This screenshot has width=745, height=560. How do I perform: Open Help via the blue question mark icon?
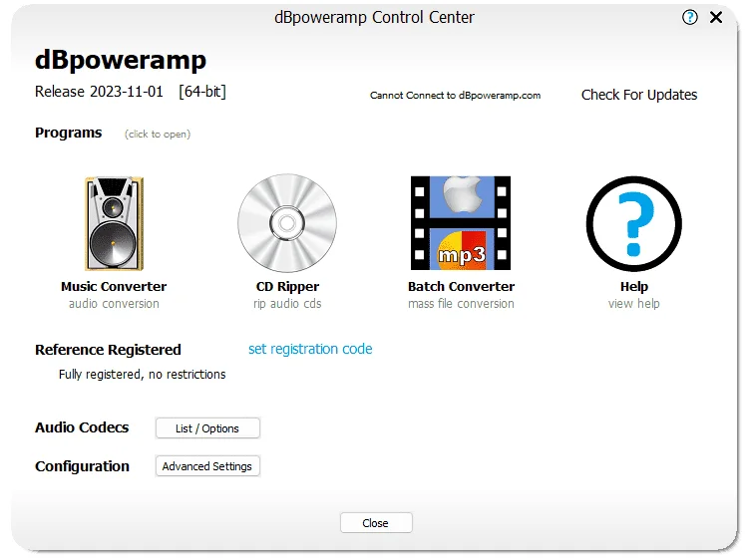point(634,223)
